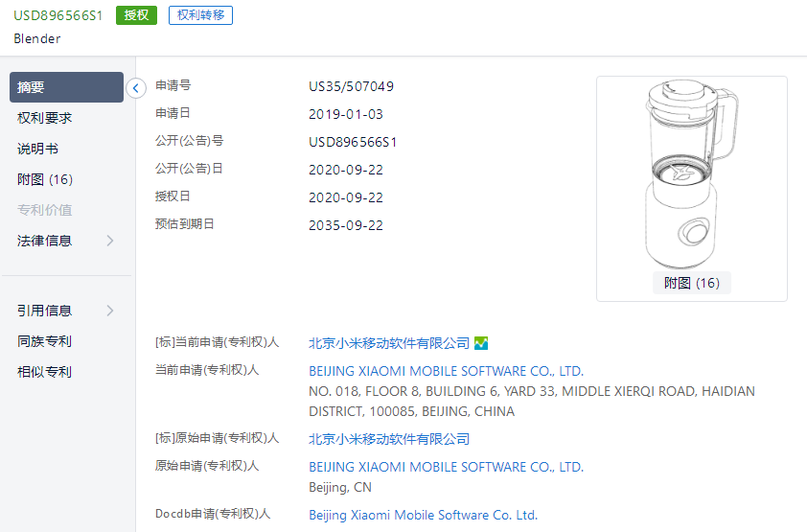This screenshot has height=532, width=807.
Task: Click the patent number USD896566S1 in the header
Action: coord(58,15)
